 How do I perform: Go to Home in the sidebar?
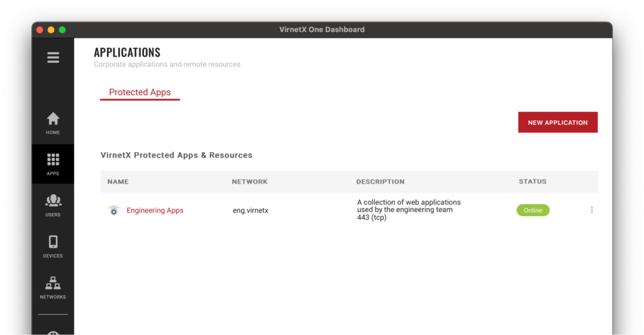pyautogui.click(x=53, y=123)
